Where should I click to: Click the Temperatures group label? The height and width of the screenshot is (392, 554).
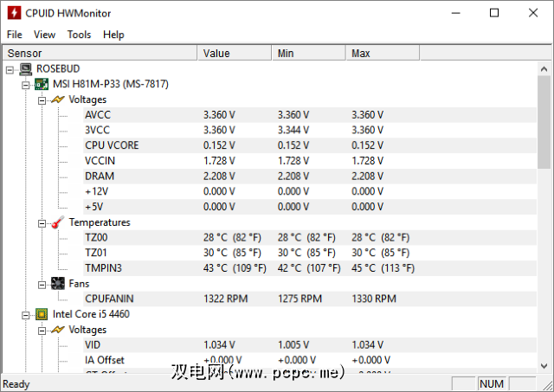click(100, 222)
